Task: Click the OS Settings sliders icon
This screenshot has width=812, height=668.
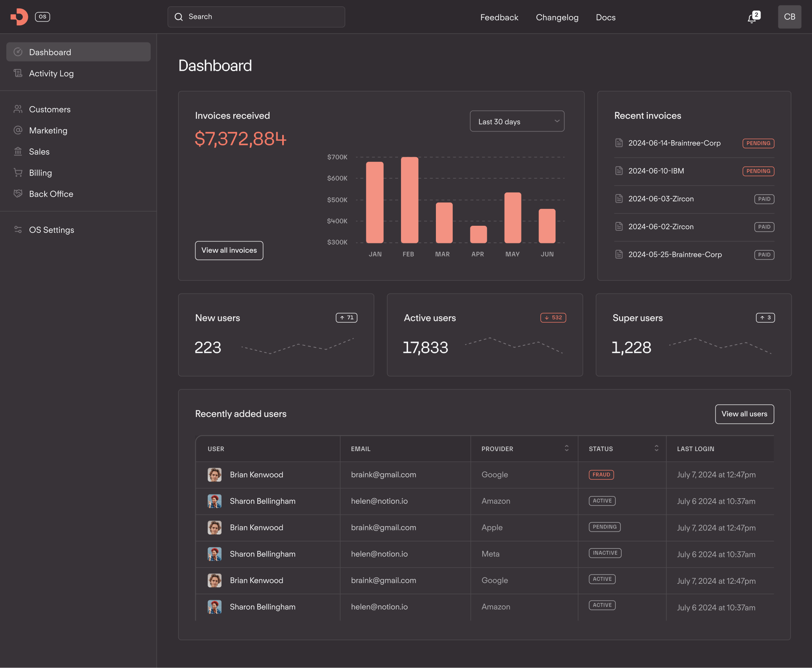Action: [18, 230]
